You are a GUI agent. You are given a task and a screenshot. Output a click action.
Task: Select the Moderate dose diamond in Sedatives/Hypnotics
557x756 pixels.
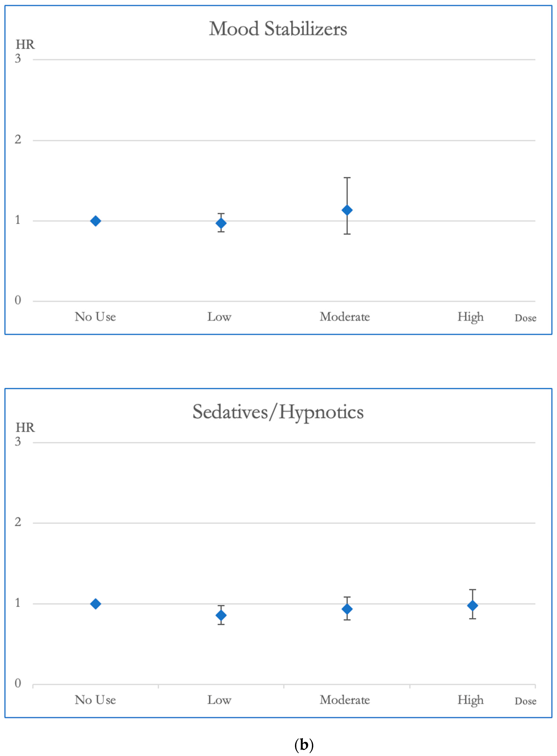[347, 609]
